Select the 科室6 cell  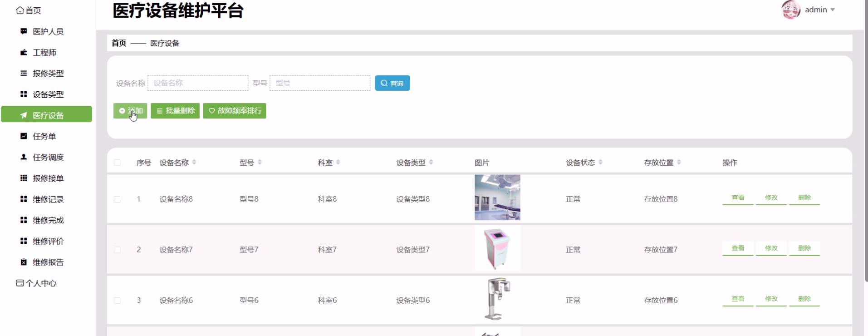327,301
